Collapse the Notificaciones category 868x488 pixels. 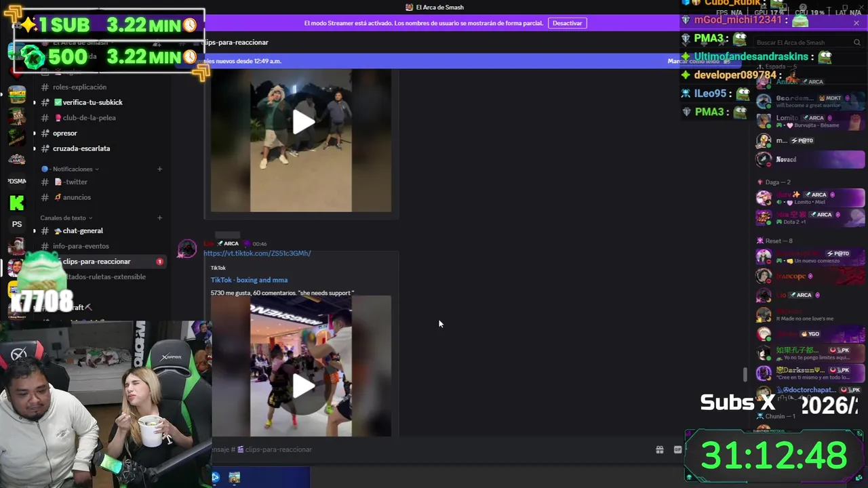coord(71,169)
